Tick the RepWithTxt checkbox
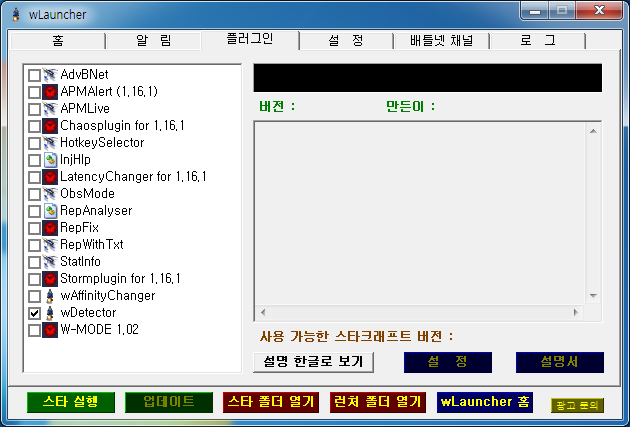The width and height of the screenshot is (630, 427). (x=34, y=245)
